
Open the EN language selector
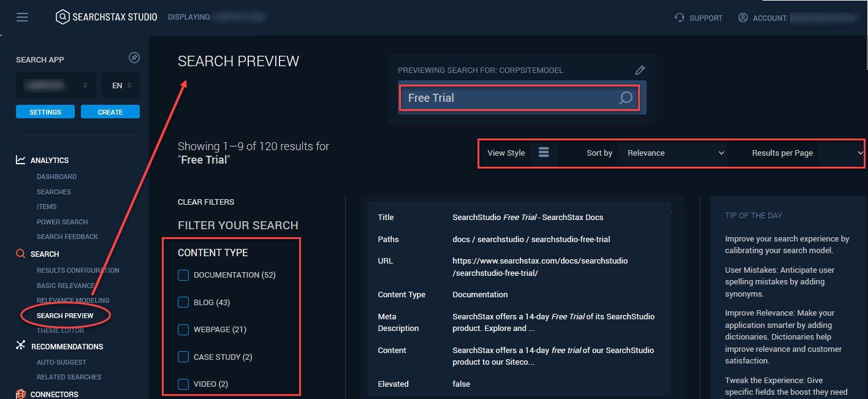pos(121,86)
